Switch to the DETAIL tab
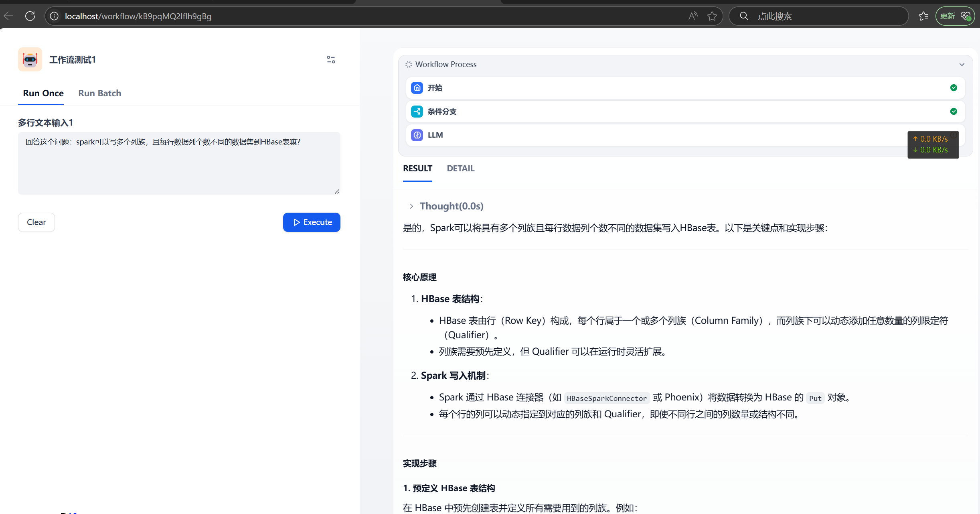Viewport: 980px width, 514px height. (x=460, y=169)
